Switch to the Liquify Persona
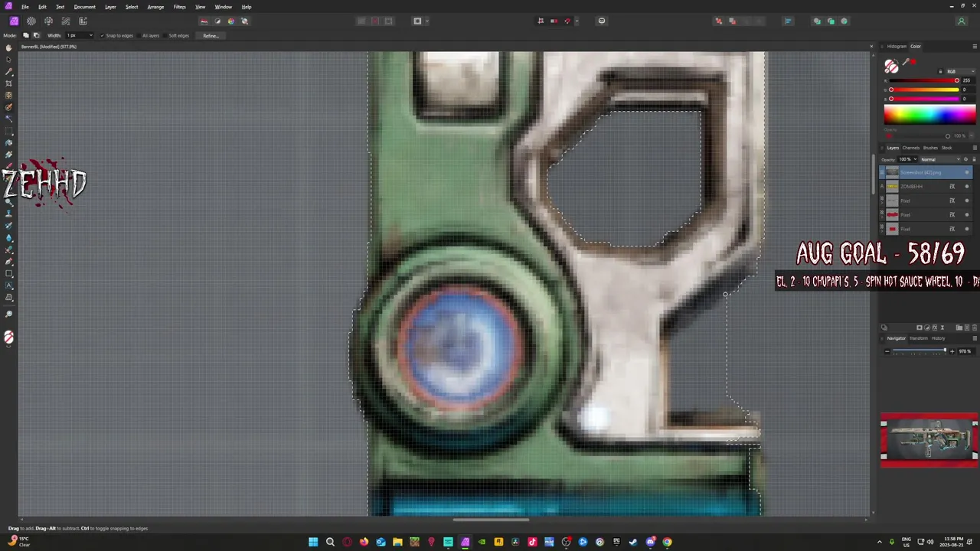This screenshot has height=551, width=980. pyautogui.click(x=31, y=21)
